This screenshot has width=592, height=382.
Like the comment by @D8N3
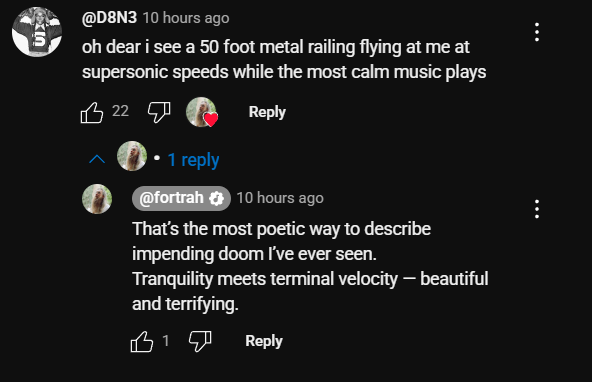click(92, 112)
